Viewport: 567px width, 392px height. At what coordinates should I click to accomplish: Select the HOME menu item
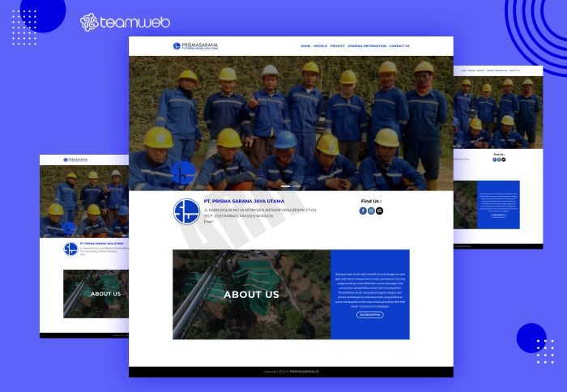click(305, 46)
